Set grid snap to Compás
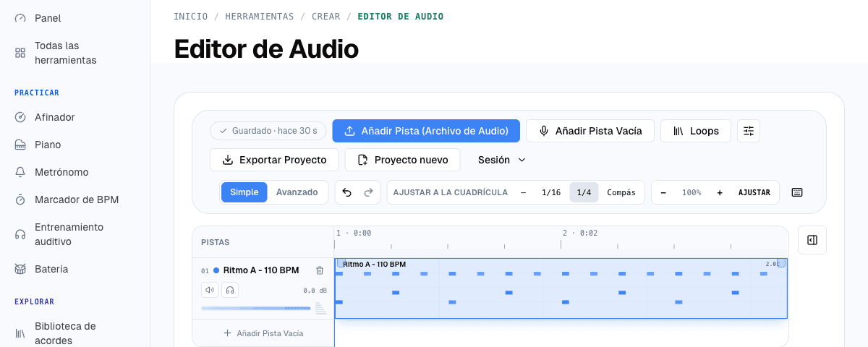 pos(621,192)
